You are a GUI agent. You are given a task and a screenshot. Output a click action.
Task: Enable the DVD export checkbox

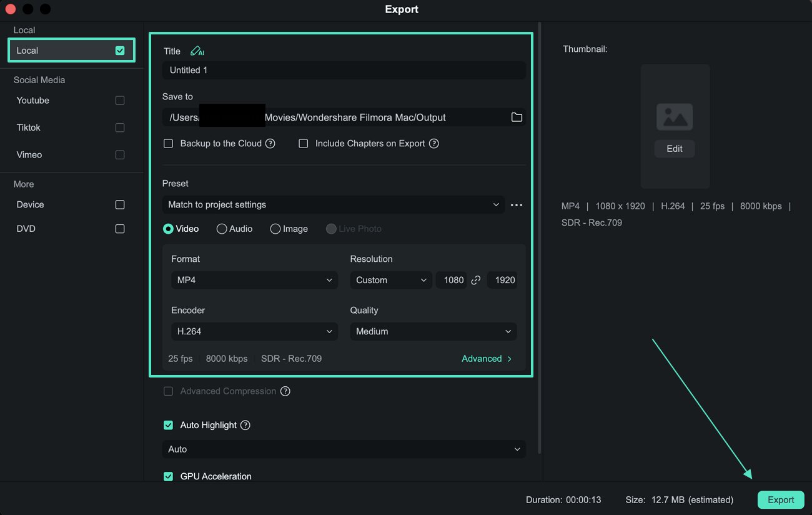(x=120, y=229)
